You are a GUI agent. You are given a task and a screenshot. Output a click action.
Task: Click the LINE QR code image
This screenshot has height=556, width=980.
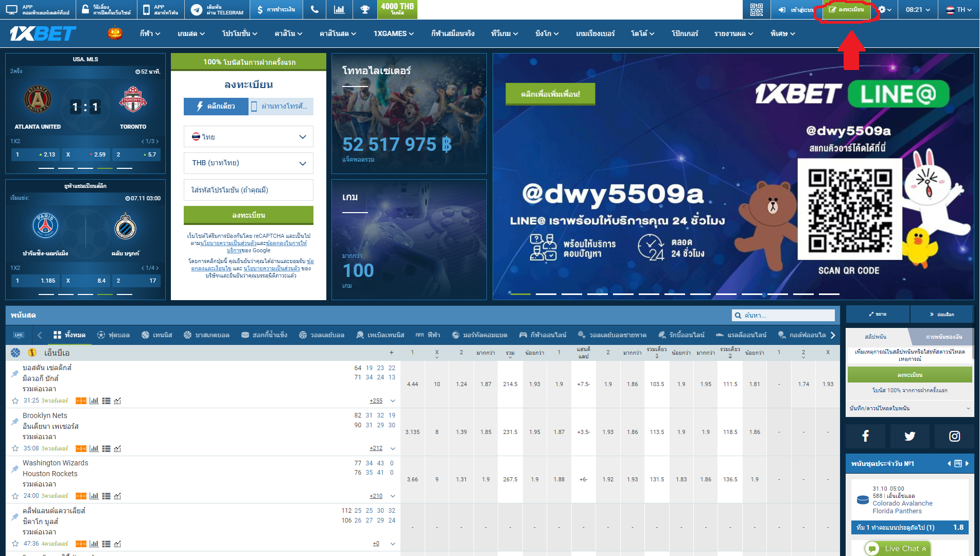tap(850, 209)
